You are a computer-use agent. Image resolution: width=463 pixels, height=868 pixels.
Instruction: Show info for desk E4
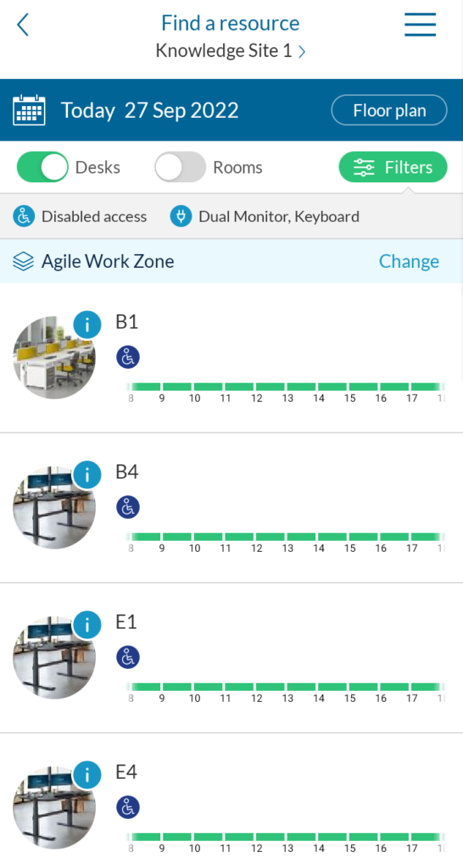click(x=87, y=775)
